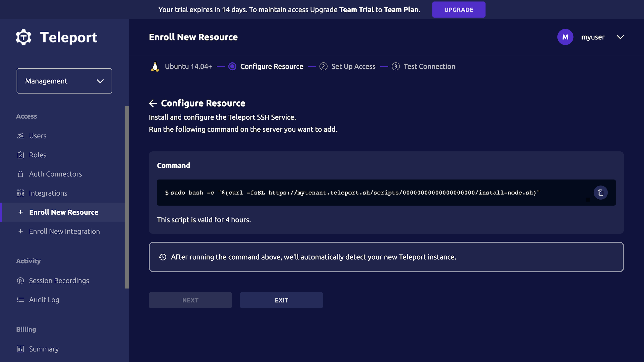Click the Roles sidebar icon

click(20, 155)
